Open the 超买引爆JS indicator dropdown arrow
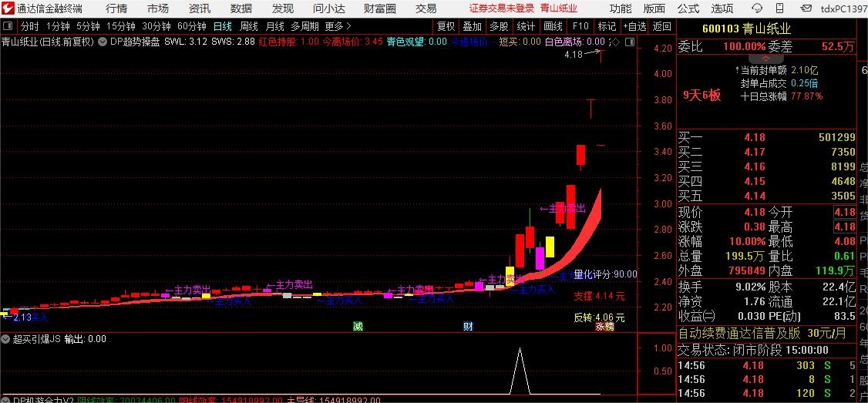 [x=7, y=339]
